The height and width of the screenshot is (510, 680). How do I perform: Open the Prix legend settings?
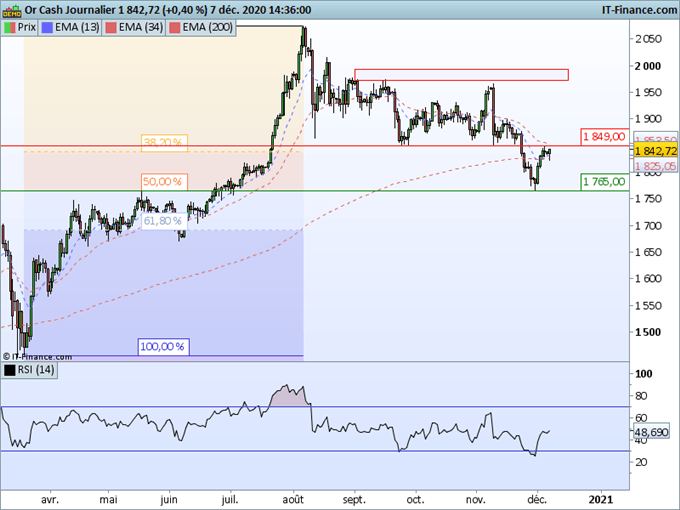20,28
